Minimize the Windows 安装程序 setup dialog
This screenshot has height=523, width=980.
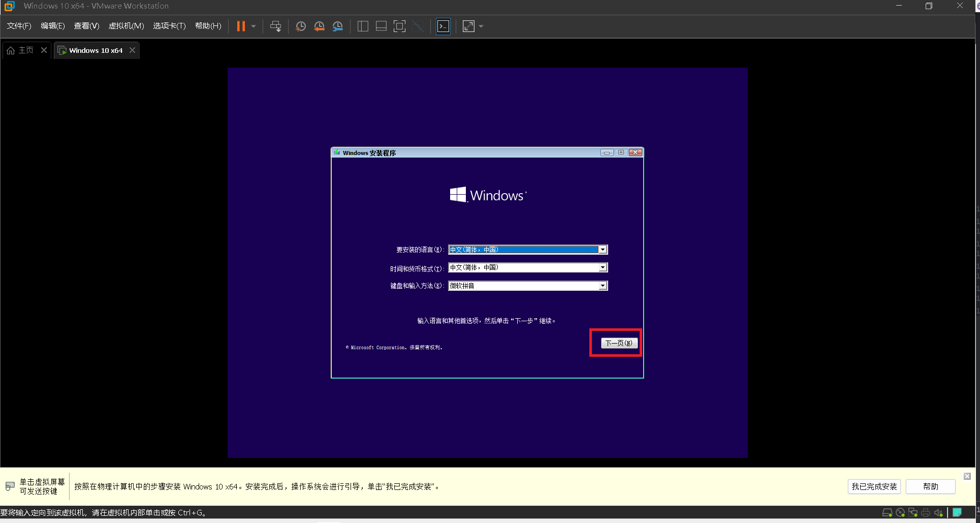(607, 152)
